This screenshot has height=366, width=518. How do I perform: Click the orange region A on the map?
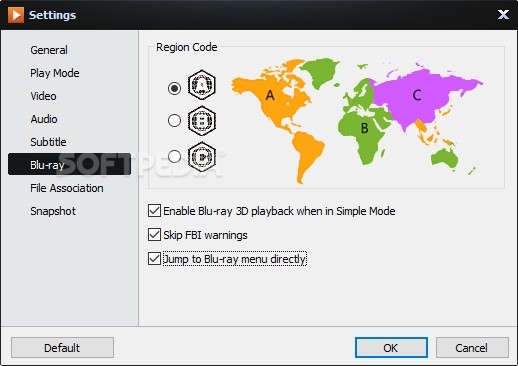(x=270, y=96)
